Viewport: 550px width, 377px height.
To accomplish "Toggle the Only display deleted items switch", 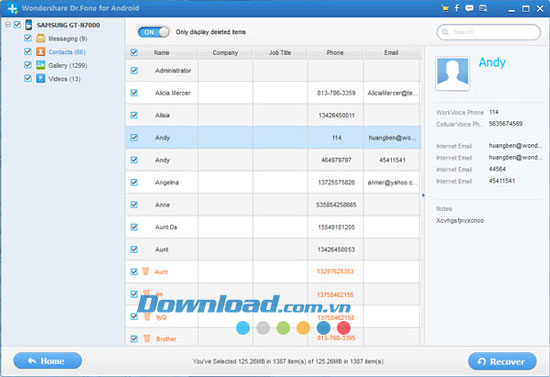I will [153, 32].
